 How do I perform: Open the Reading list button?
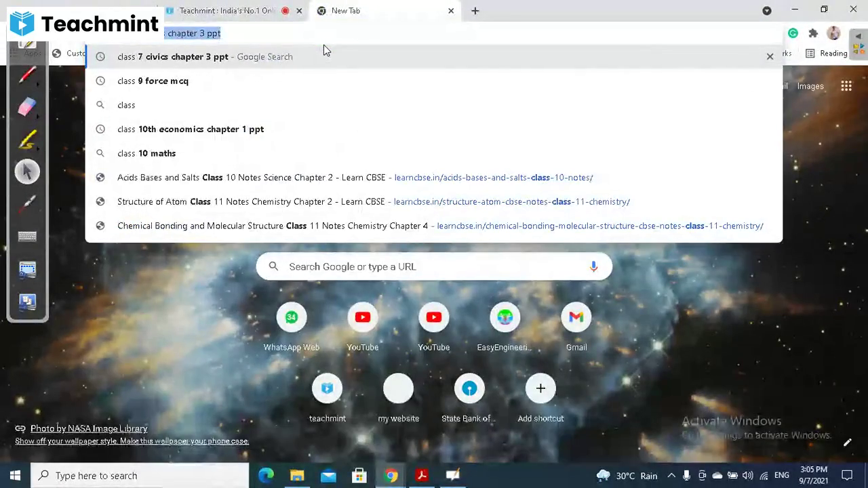(x=825, y=54)
